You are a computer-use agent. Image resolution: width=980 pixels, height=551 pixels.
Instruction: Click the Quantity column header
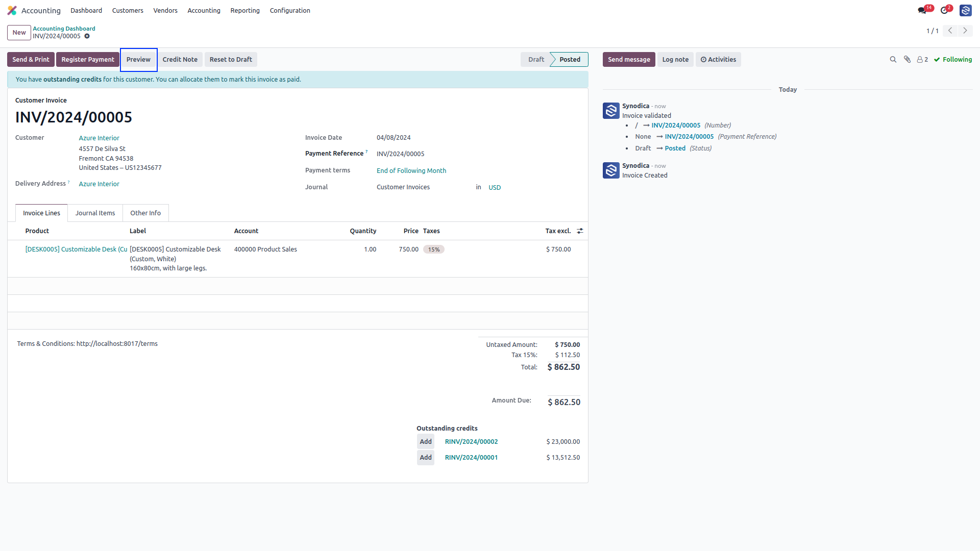[363, 231]
